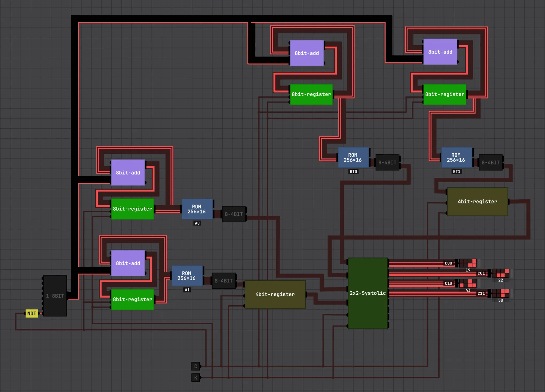Click the BT0 label under the ROM
Image resolution: width=545 pixels, height=392 pixels.
click(353, 171)
